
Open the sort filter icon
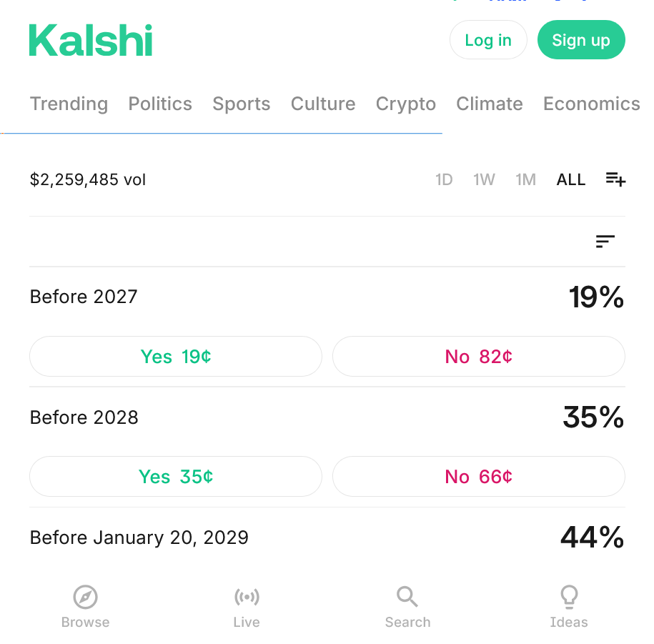pyautogui.click(x=605, y=242)
